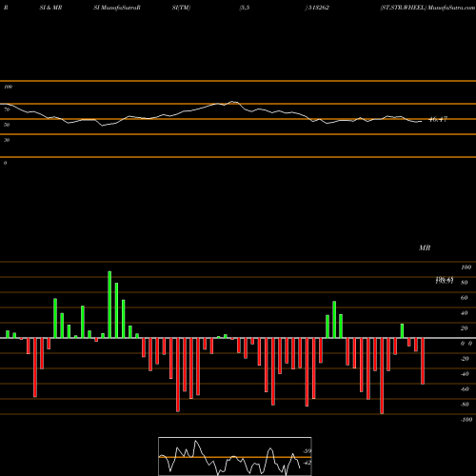Click the 100 label on the left RSI axis
The width and height of the screenshot is (476, 476).
coord(8,87)
